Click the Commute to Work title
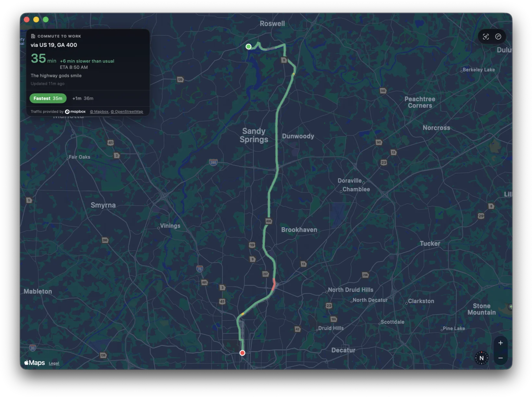This screenshot has height=397, width=532. click(59, 36)
